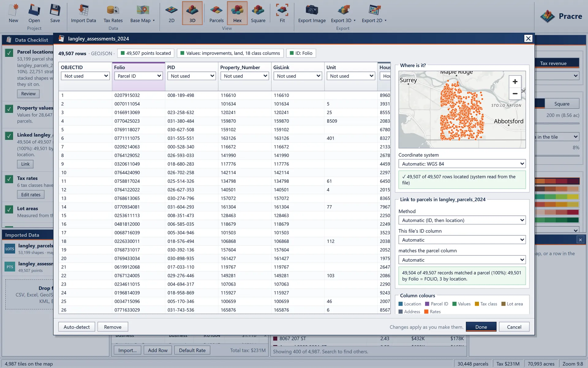Image resolution: width=588 pixels, height=368 pixels.
Task: Click the Export 2D icon
Action: [x=375, y=10]
